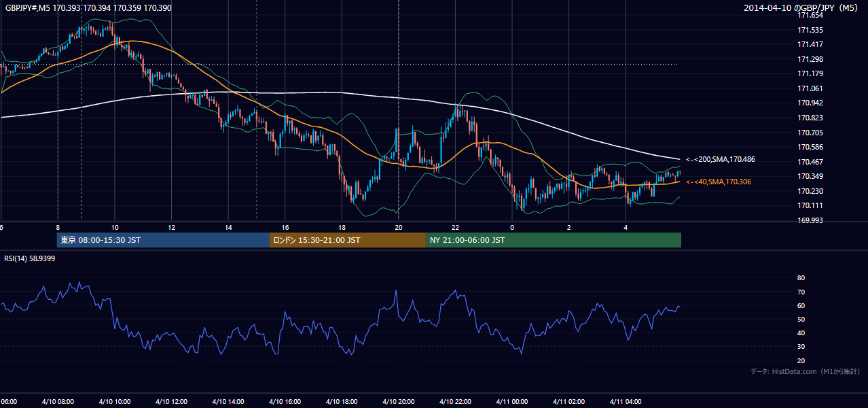
Task: Click the 171.061 price axis label
Action: click(x=810, y=88)
